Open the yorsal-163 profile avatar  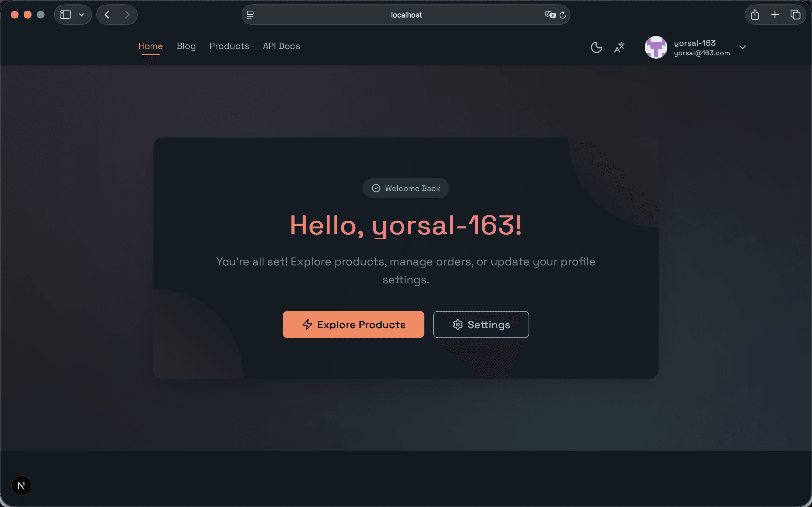[656, 47]
